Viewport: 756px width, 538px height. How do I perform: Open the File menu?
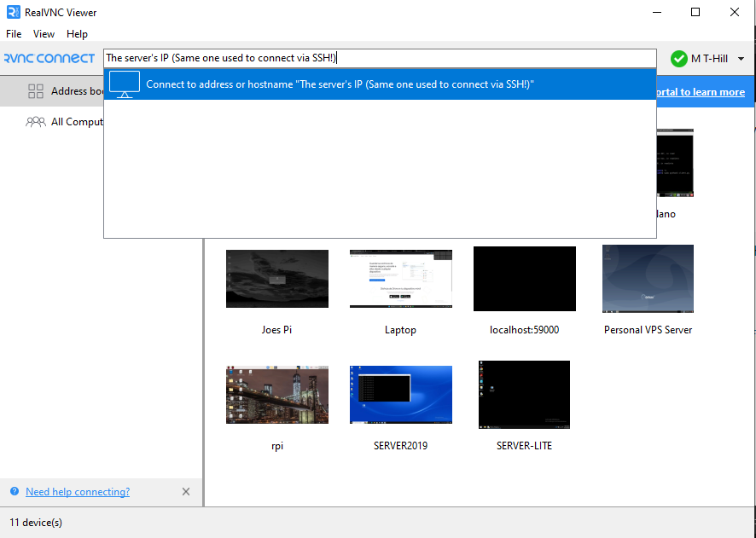pos(14,34)
